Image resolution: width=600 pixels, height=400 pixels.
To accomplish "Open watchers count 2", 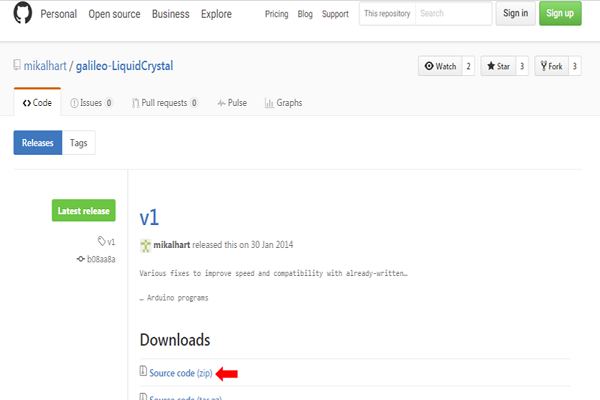I will (468, 66).
